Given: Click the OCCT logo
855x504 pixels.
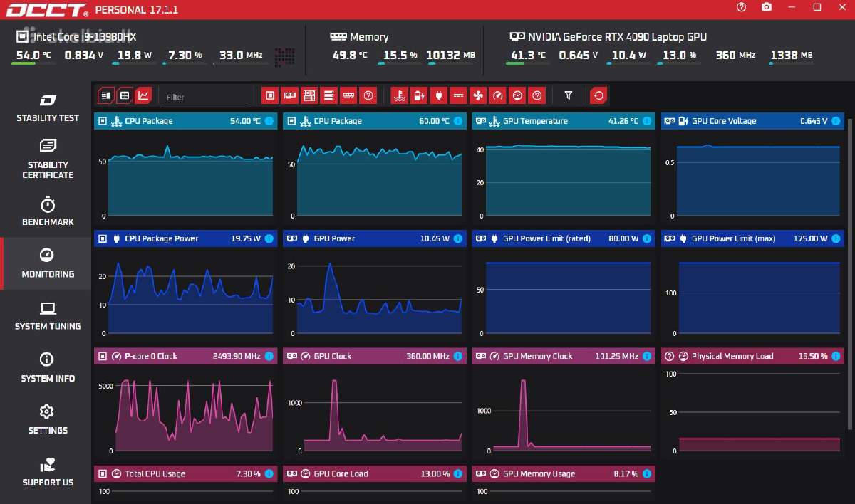Looking at the screenshot, I should 48,10.
